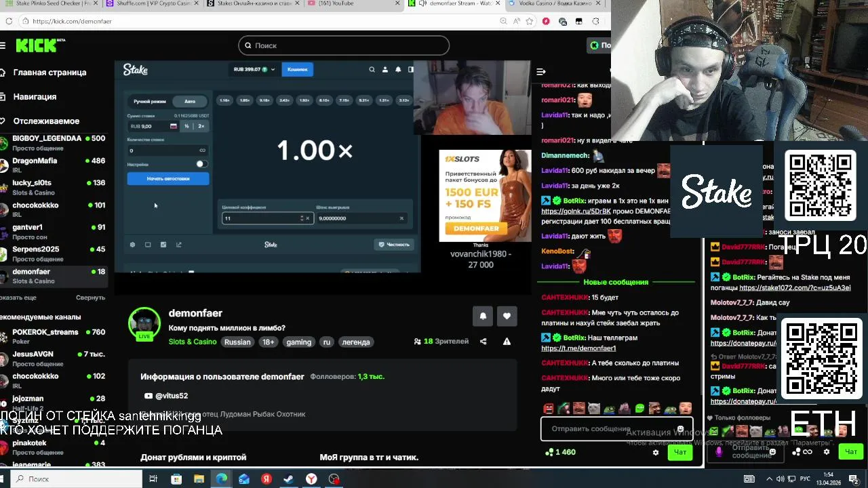This screenshot has height=488, width=868.
Task: Open Отслеживаемое section in the sidebar
Action: pos(46,121)
